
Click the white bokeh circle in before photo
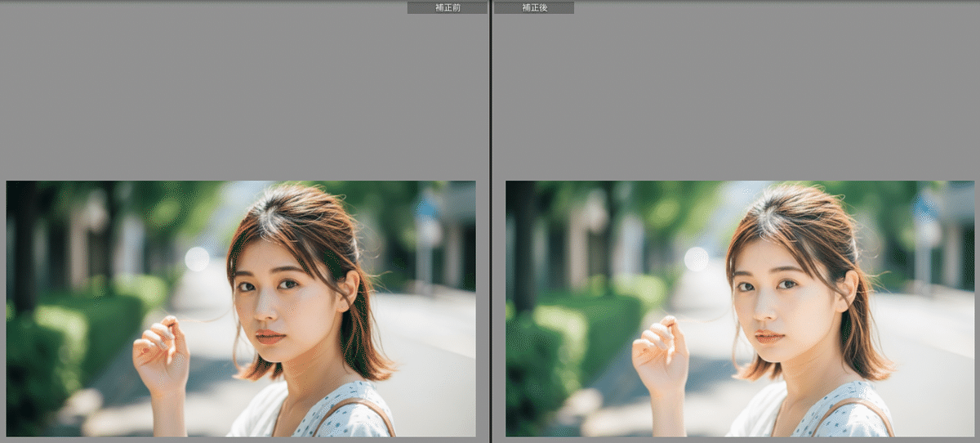(x=197, y=259)
